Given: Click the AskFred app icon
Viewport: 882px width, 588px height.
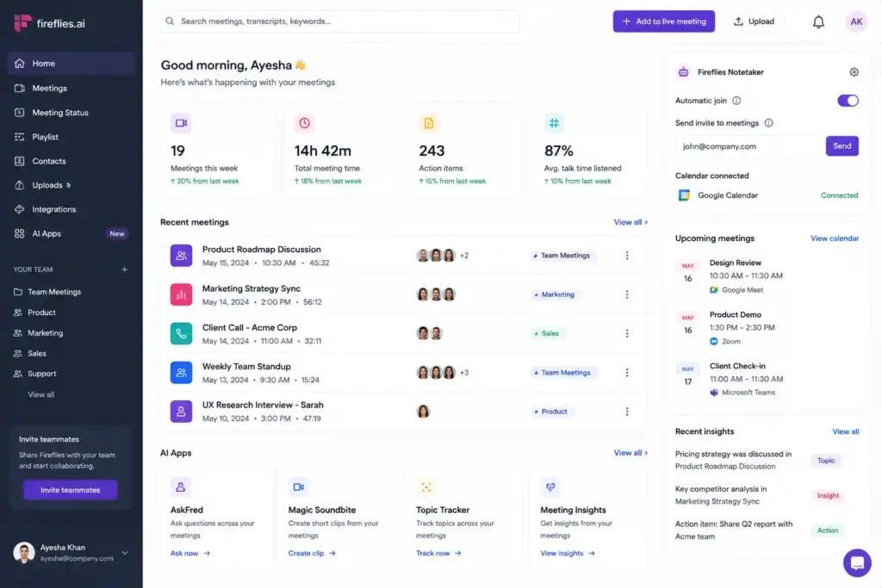Looking at the screenshot, I should [181, 486].
